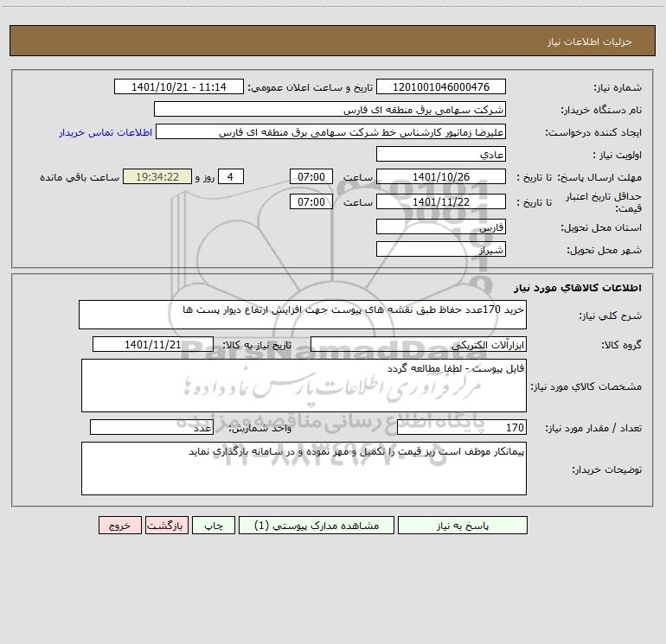Click the بازگشت back button
The height and width of the screenshot is (644, 666).
166,525
